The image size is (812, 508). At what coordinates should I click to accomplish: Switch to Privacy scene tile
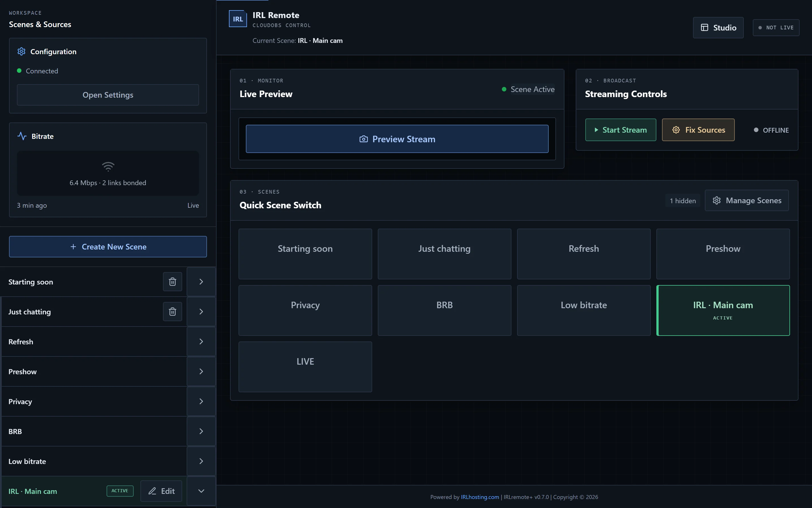pyautogui.click(x=305, y=310)
